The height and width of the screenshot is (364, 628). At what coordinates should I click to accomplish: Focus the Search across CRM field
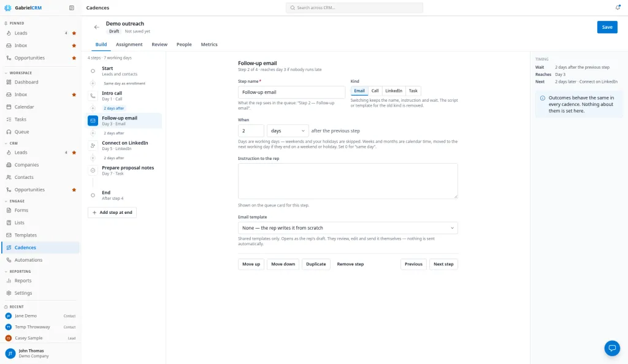click(354, 7)
